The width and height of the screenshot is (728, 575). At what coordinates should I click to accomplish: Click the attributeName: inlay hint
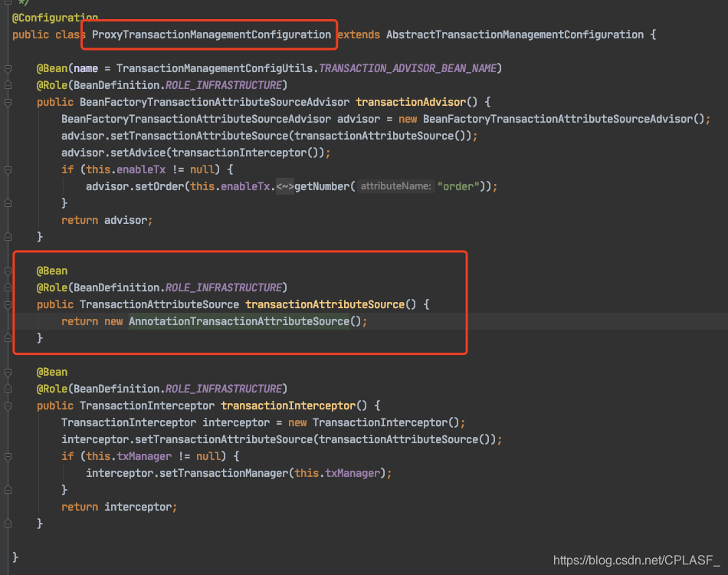[x=395, y=186]
